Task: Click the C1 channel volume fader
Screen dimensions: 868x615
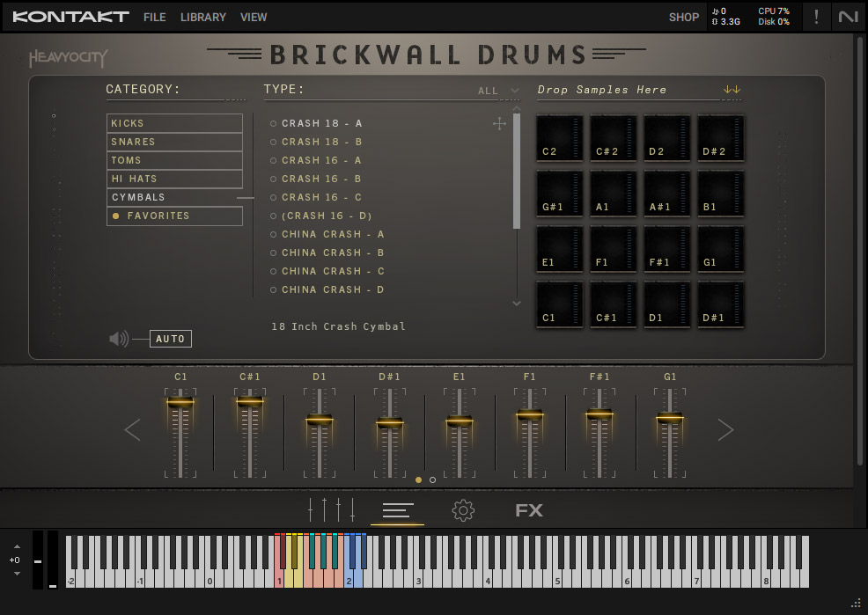Action: pos(180,402)
